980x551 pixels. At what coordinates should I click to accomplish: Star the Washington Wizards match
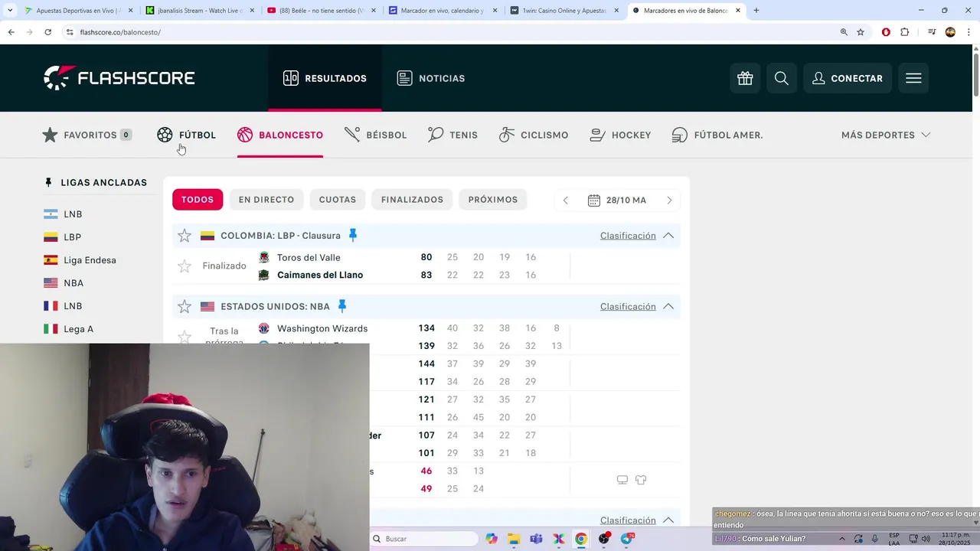(x=185, y=337)
